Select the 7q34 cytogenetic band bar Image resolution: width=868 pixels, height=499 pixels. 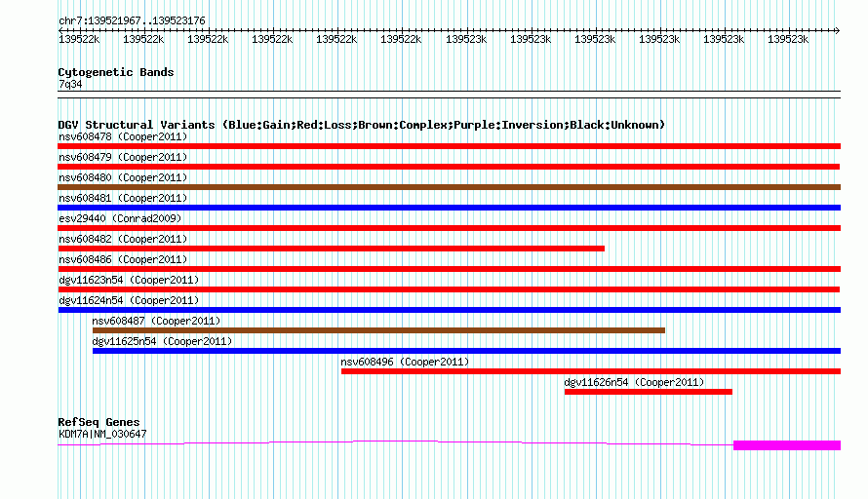click(449, 95)
